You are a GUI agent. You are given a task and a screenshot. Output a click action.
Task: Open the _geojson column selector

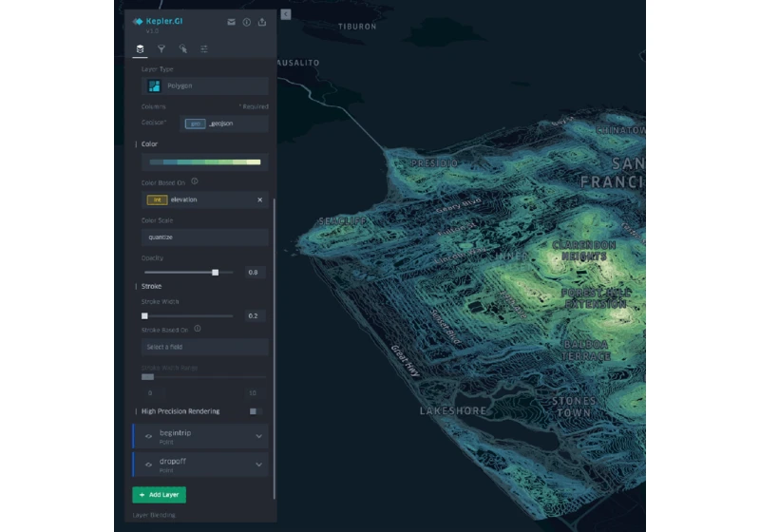tap(224, 123)
